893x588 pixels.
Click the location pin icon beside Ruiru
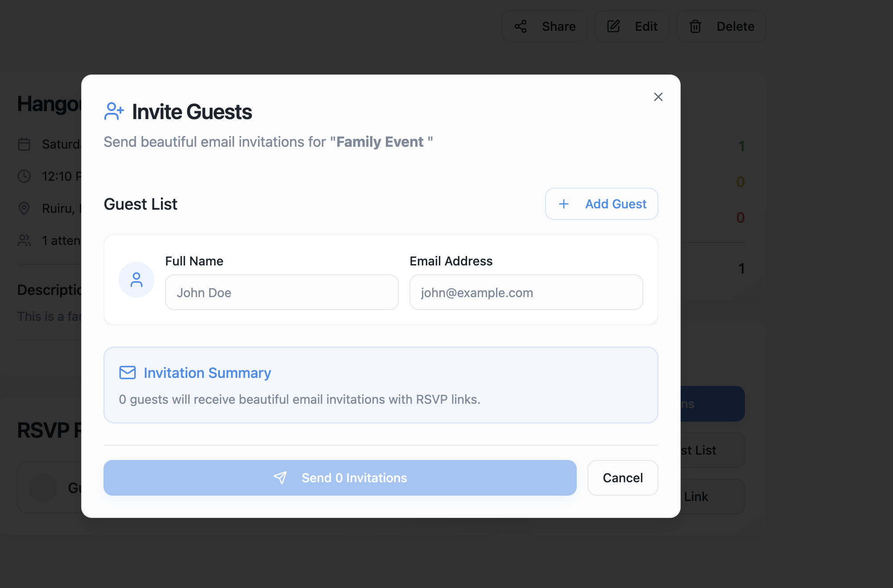pos(24,208)
